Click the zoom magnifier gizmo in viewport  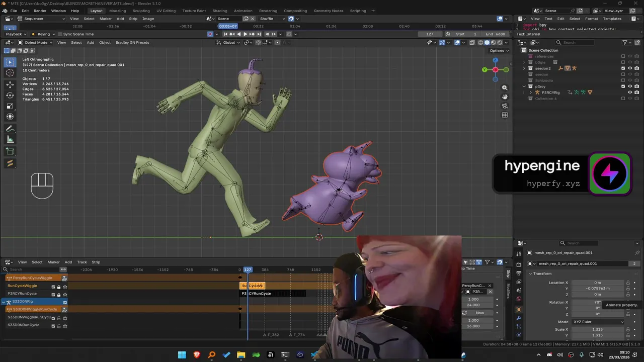click(505, 87)
